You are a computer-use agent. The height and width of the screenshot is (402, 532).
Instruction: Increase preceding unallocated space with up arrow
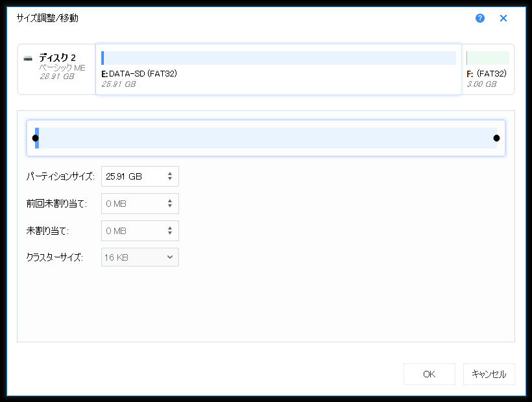[170, 201]
